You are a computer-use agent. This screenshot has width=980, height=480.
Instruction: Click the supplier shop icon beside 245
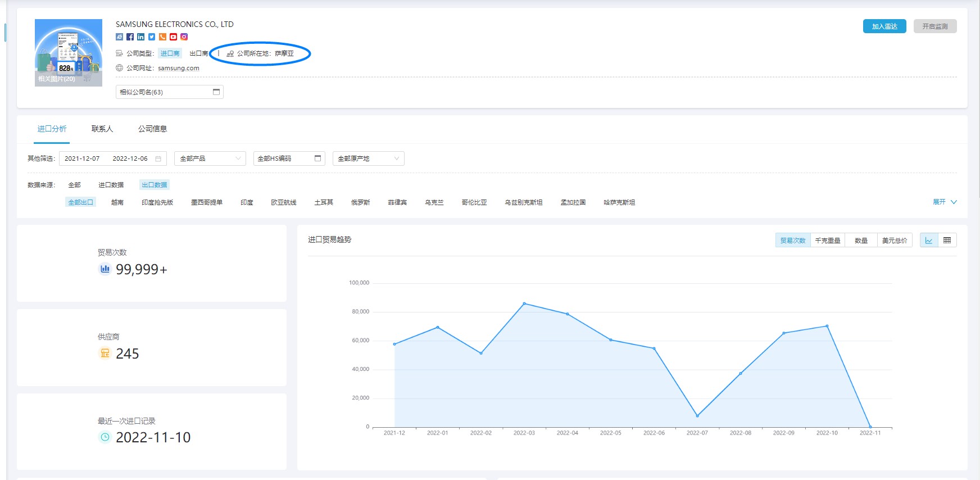(x=105, y=353)
